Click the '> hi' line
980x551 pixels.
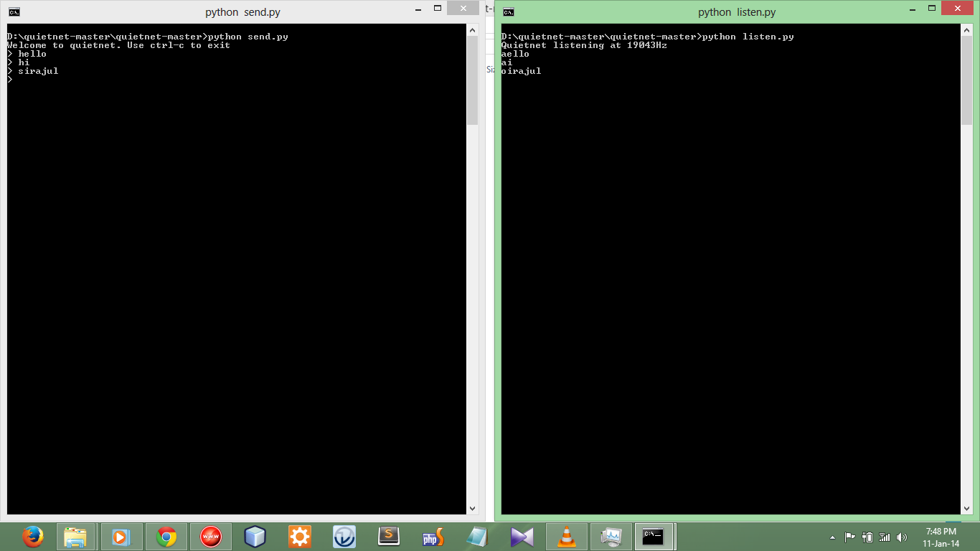point(19,62)
